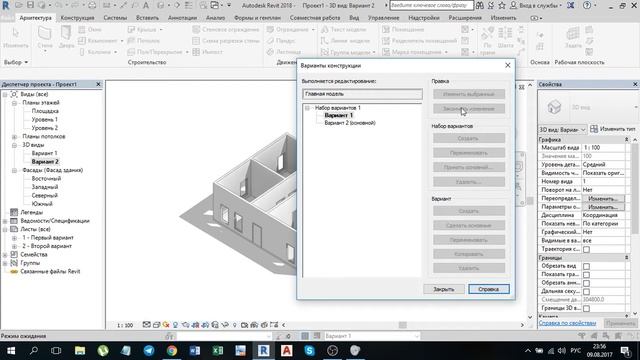Click the Справка button in dialog
The width and height of the screenshot is (640, 360).
click(489, 289)
